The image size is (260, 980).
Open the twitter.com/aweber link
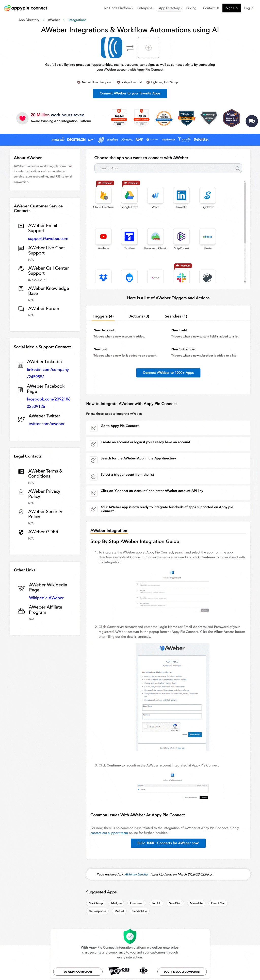pos(46,424)
